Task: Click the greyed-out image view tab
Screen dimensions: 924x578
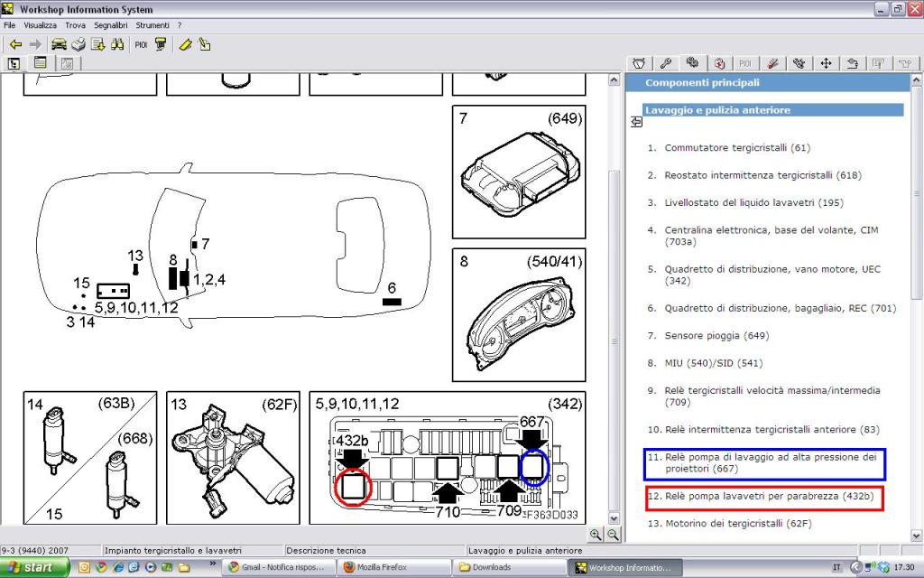Action: [x=67, y=63]
